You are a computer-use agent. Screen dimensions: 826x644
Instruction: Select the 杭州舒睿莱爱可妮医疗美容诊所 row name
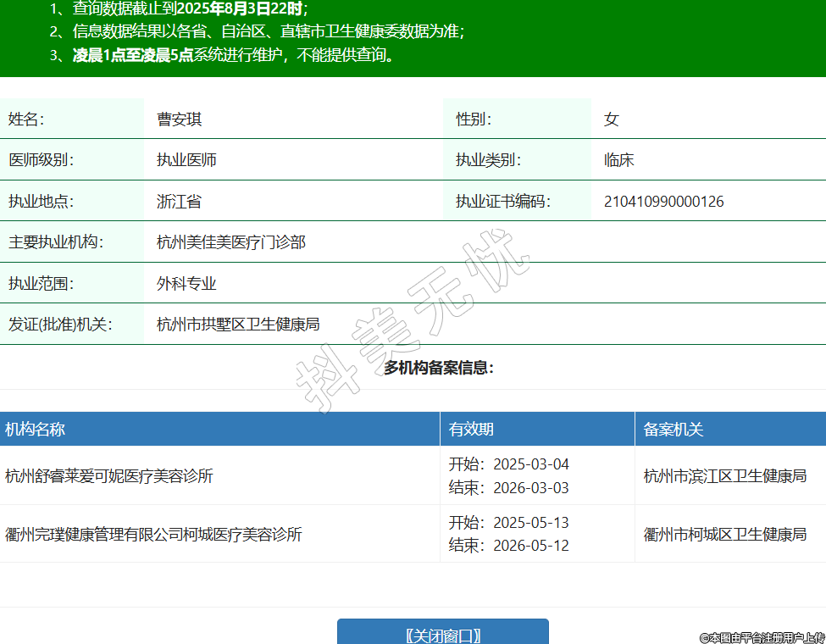(x=108, y=476)
